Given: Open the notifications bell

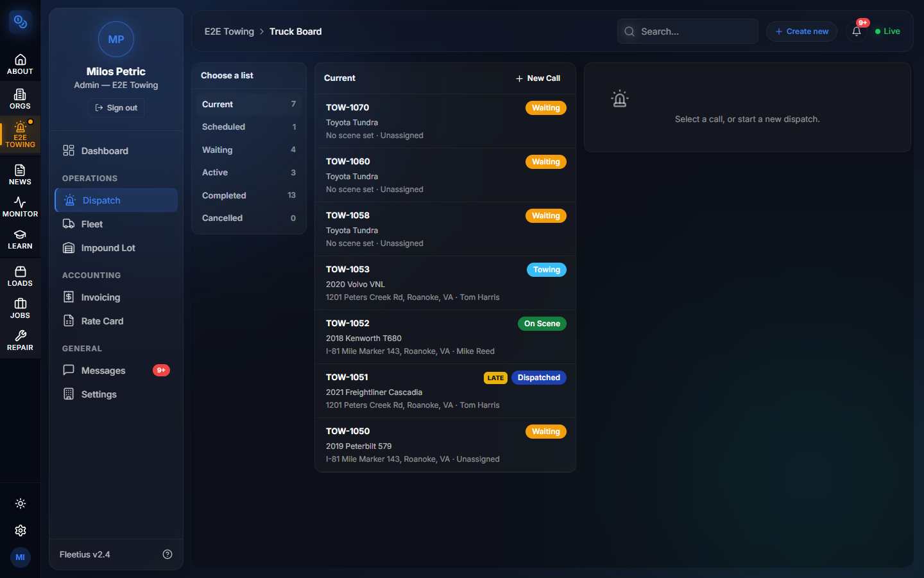Looking at the screenshot, I should (x=857, y=31).
